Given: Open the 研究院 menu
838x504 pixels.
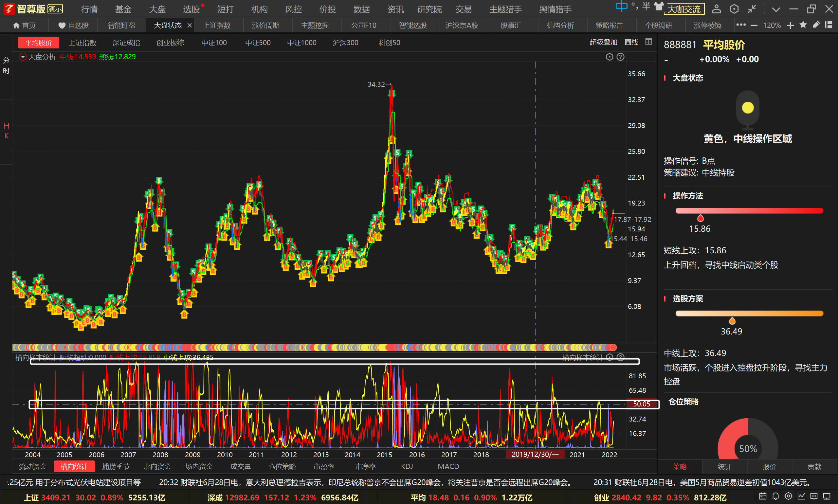Looking at the screenshot, I should pos(429,9).
